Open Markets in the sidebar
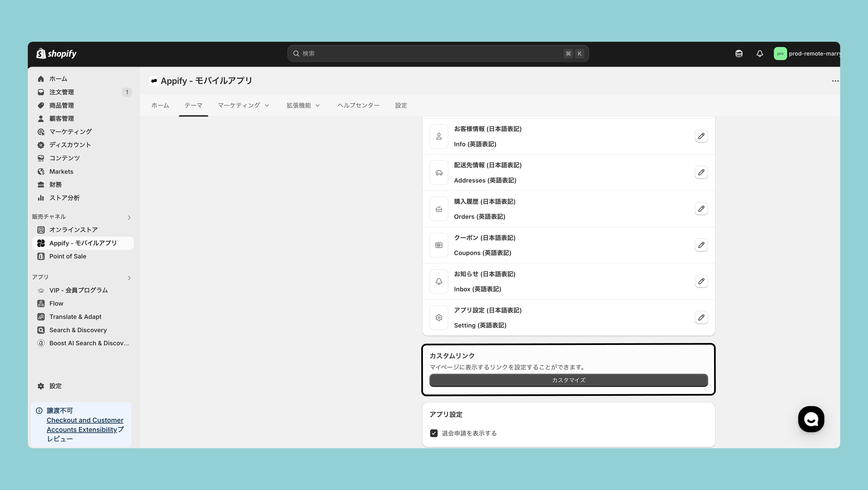This screenshot has width=868, height=490. pos(83,171)
